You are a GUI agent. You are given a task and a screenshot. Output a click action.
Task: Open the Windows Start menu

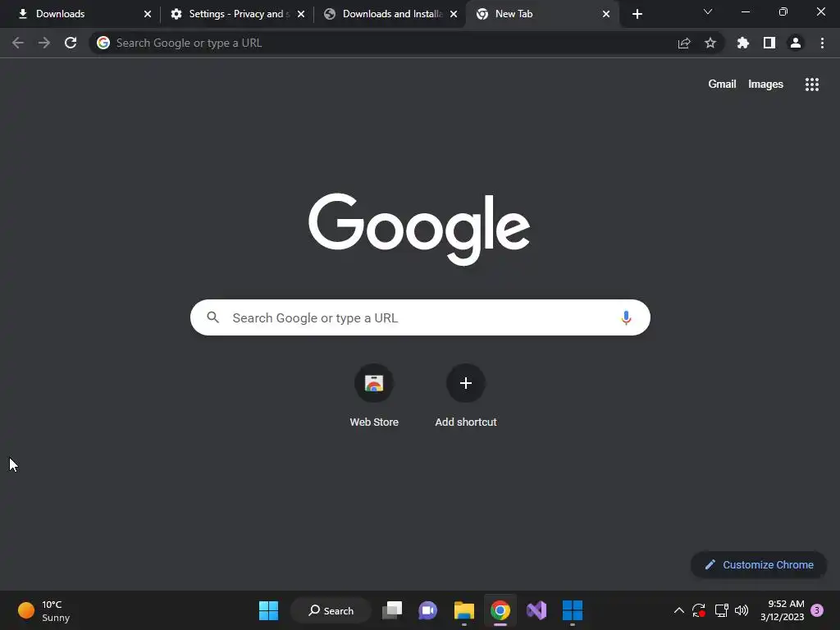tap(268, 610)
